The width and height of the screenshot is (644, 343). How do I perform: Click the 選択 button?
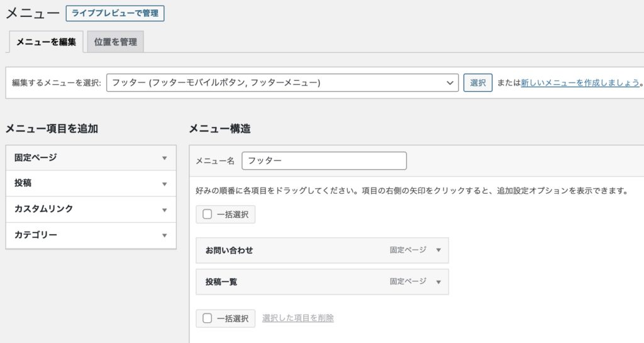(x=477, y=82)
